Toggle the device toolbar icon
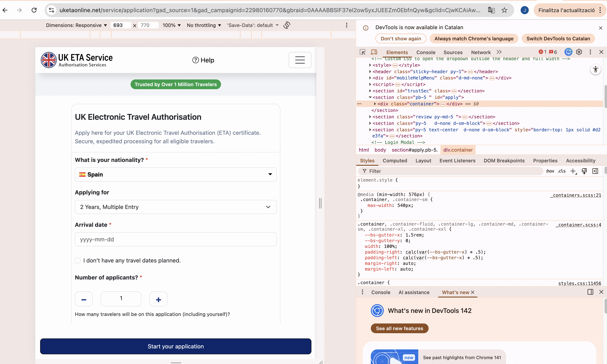 (374, 52)
